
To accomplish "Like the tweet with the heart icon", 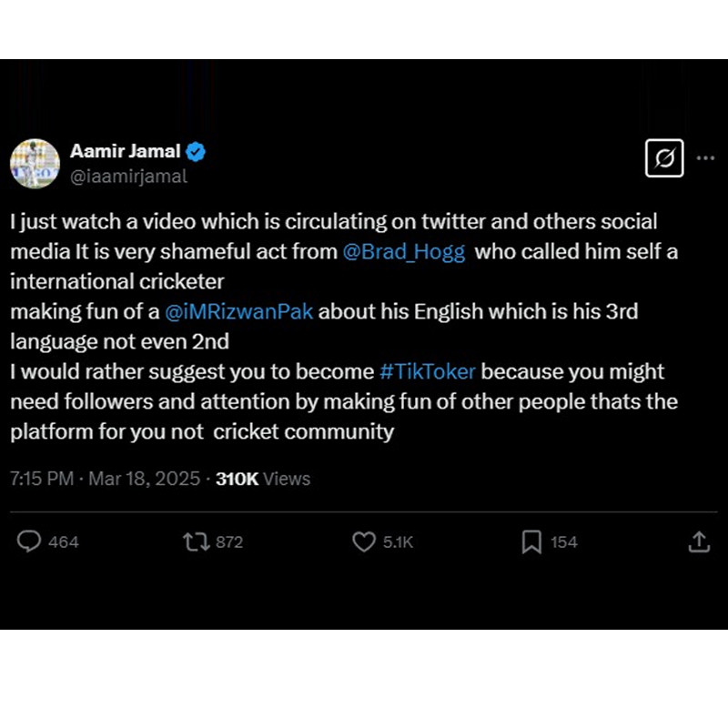I will point(363,542).
